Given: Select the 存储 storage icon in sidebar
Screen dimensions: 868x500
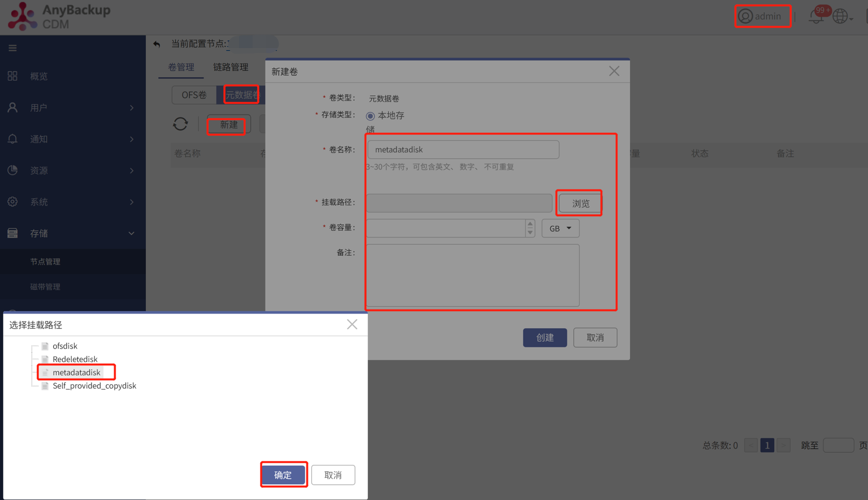Looking at the screenshot, I should tap(12, 233).
